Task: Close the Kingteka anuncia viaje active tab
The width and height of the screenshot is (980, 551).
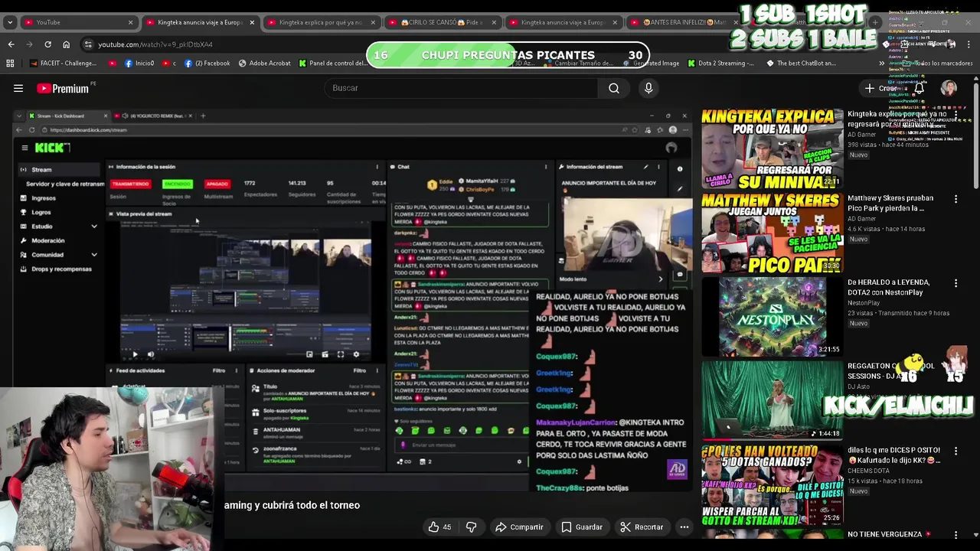Action: 252,22
